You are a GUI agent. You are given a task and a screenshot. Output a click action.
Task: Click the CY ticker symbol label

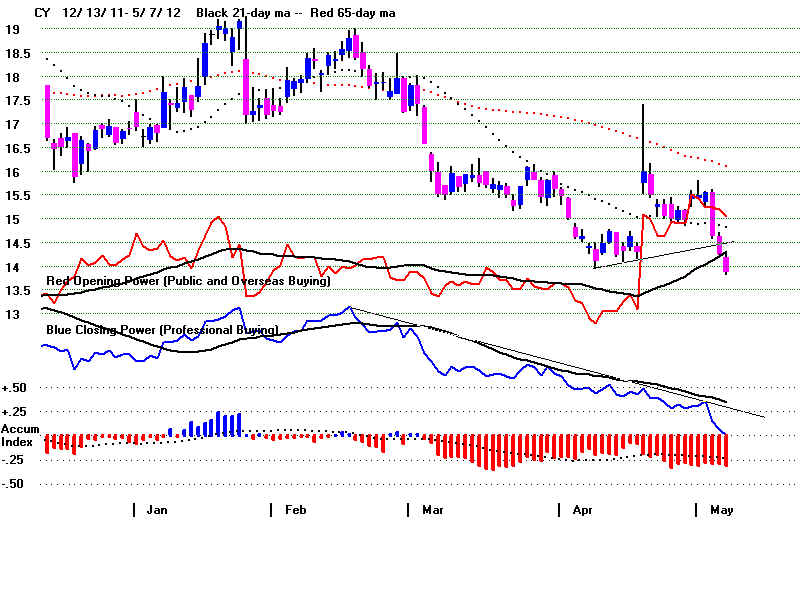(42, 12)
